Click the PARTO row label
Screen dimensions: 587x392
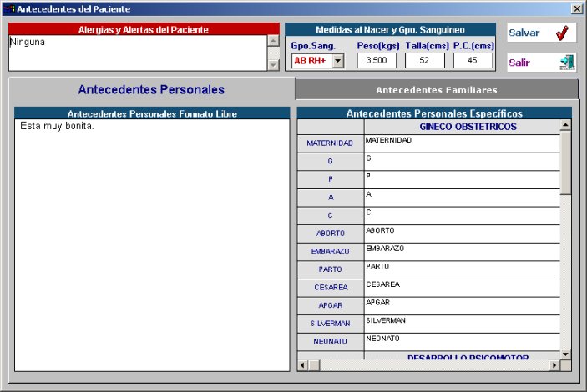[330, 269]
